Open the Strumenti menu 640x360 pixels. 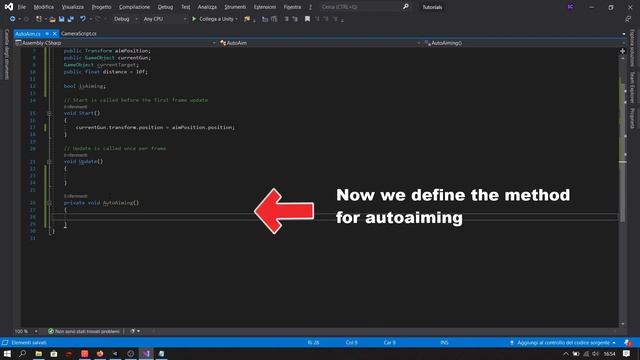(x=235, y=7)
